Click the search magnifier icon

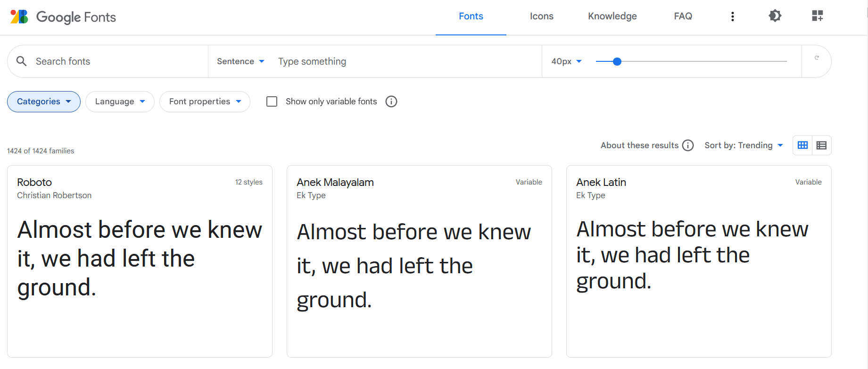[22, 61]
